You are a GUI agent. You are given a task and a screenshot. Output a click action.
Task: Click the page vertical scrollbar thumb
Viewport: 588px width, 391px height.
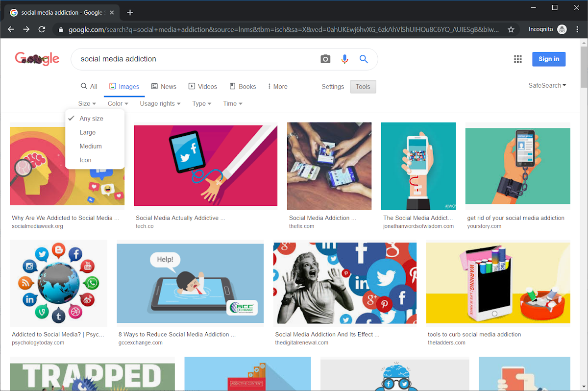pos(584,66)
